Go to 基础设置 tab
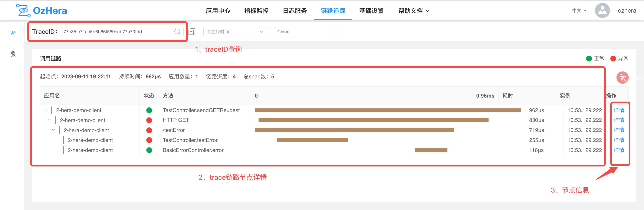 click(x=371, y=11)
